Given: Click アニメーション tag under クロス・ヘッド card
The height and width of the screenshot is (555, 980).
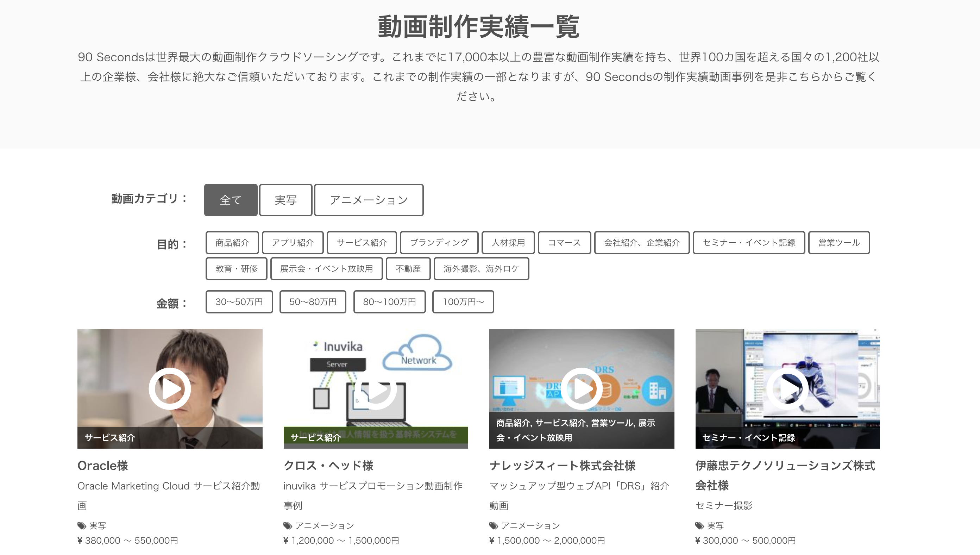Looking at the screenshot, I should tap(325, 526).
